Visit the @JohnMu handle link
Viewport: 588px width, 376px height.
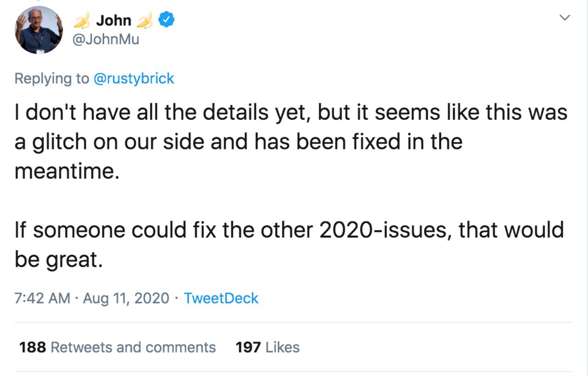coord(106,40)
